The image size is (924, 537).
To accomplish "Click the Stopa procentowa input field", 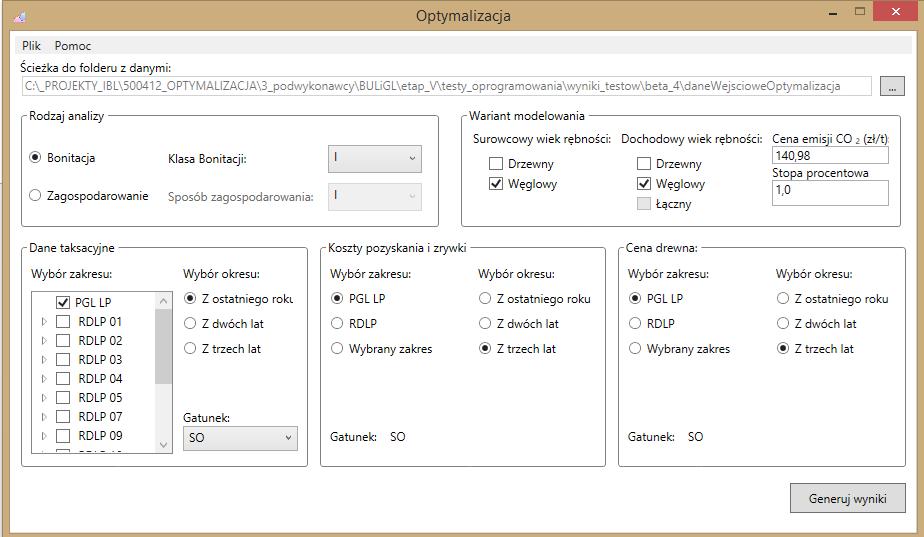I will [x=830, y=193].
